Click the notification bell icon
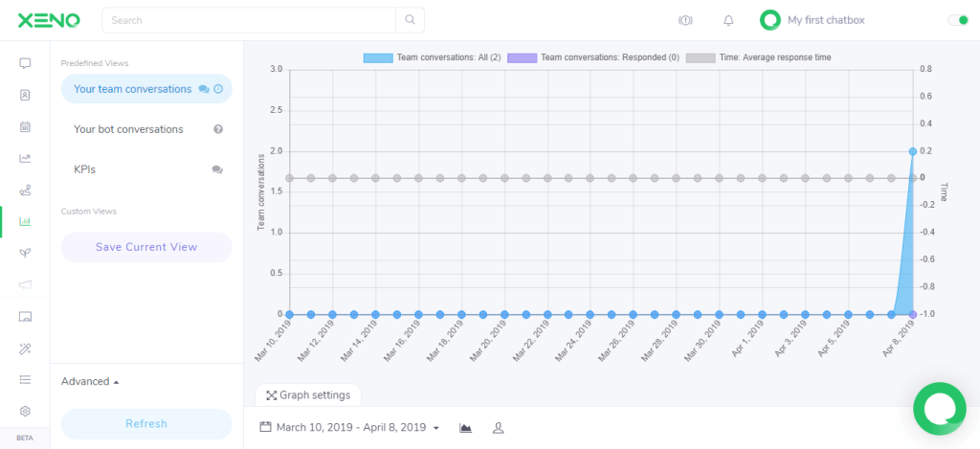 pyautogui.click(x=728, y=21)
